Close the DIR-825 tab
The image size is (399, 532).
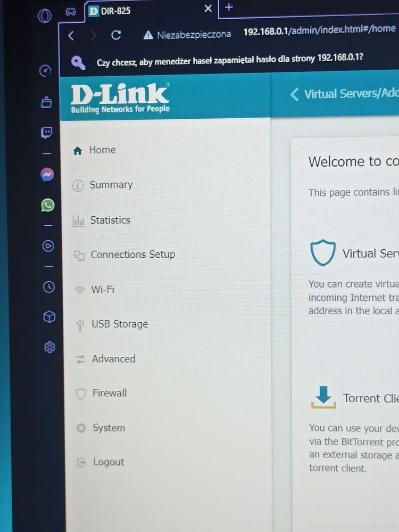click(x=208, y=9)
